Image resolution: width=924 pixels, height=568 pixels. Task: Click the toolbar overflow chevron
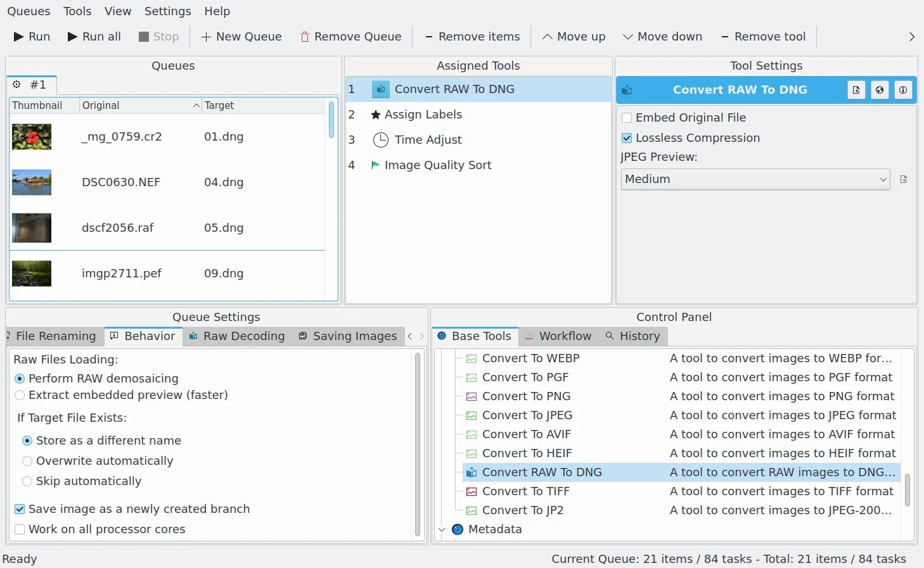pyautogui.click(x=911, y=36)
